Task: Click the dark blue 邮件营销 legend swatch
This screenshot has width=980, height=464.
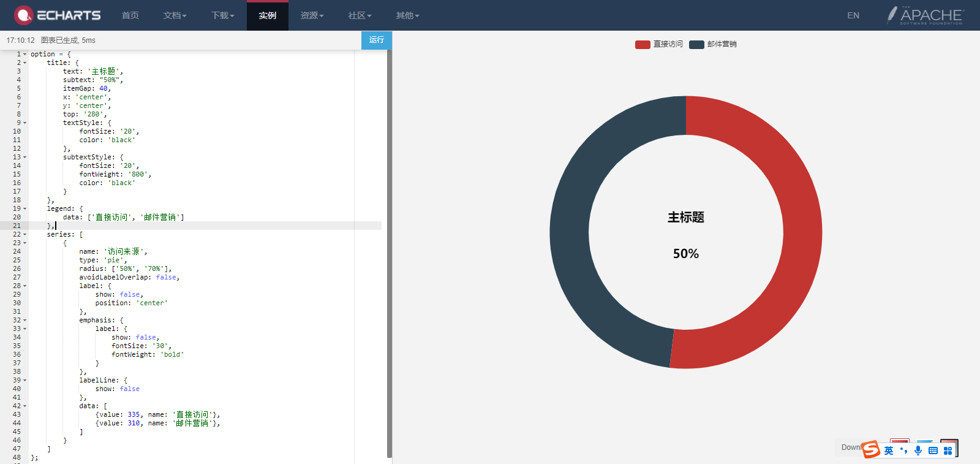Action: (696, 44)
